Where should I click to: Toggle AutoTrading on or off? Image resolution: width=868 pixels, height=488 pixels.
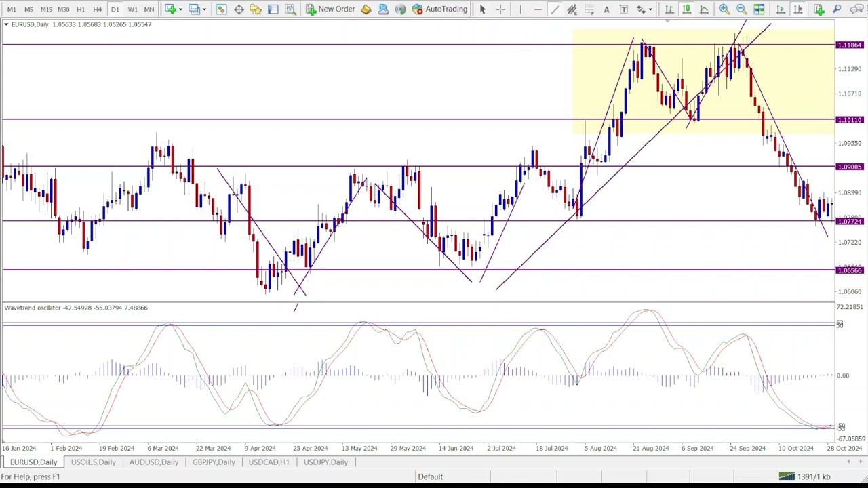click(x=439, y=9)
